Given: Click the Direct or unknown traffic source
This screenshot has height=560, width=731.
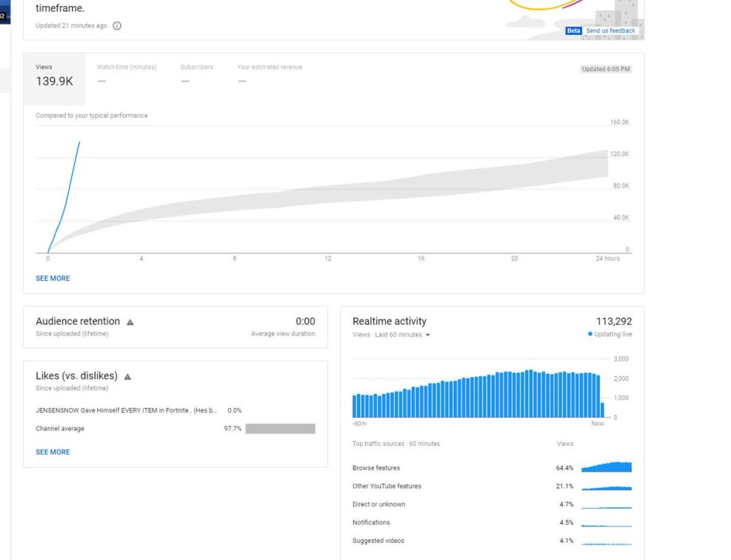Looking at the screenshot, I should click(x=378, y=504).
